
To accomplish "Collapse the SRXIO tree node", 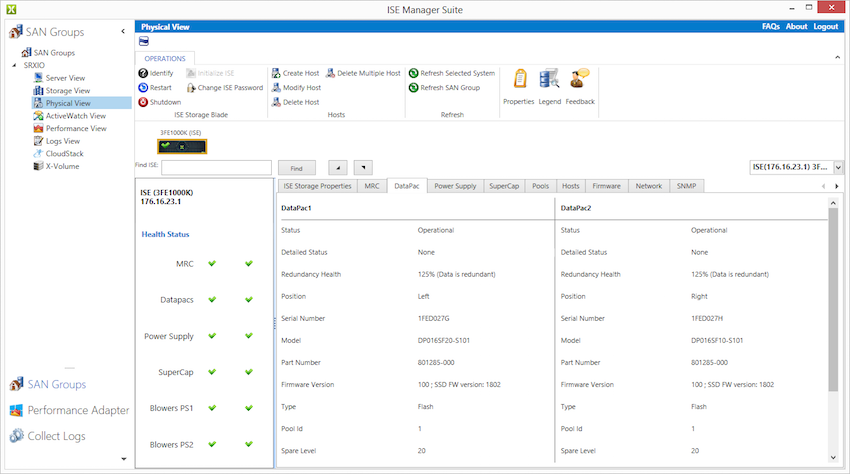I will (15, 65).
